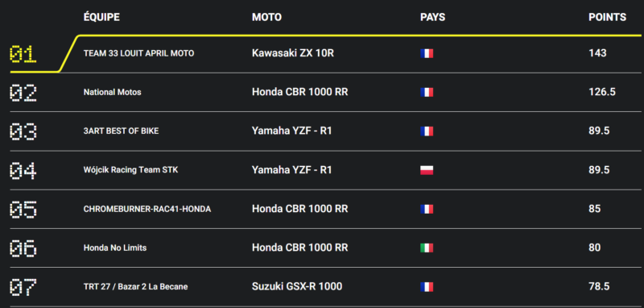Open the Wójcik Racing Team STK entry
The width and height of the screenshot is (644, 308).
[x=130, y=169]
